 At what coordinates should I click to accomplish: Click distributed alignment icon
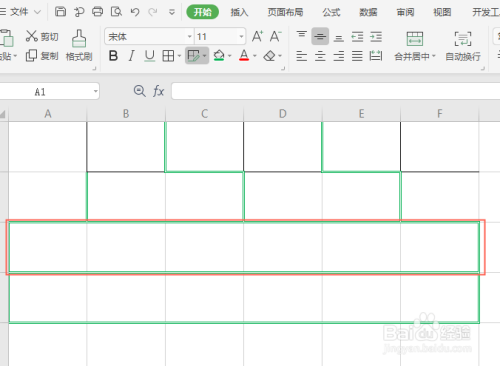[376, 56]
